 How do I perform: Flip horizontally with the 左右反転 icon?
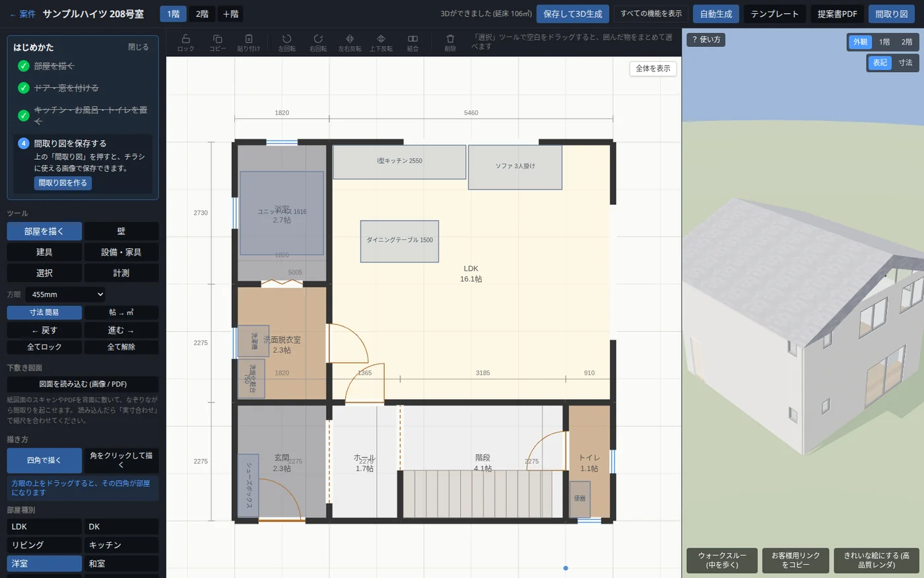point(350,42)
